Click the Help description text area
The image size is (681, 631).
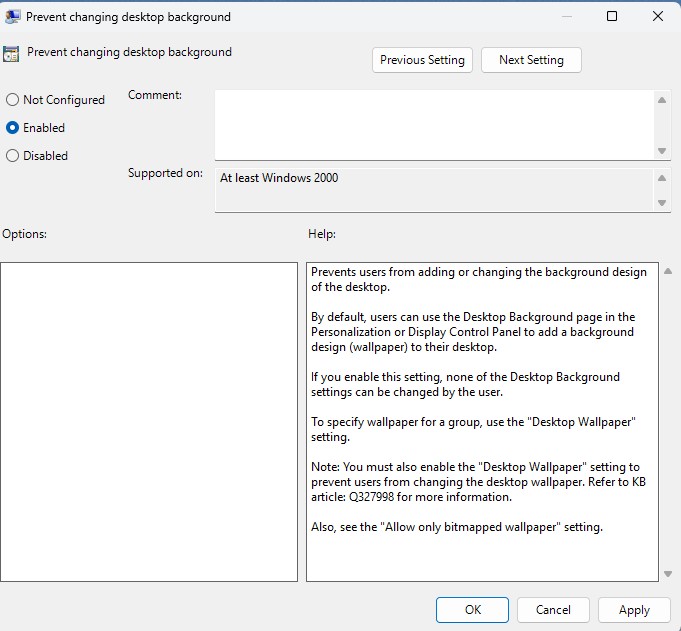click(482, 421)
